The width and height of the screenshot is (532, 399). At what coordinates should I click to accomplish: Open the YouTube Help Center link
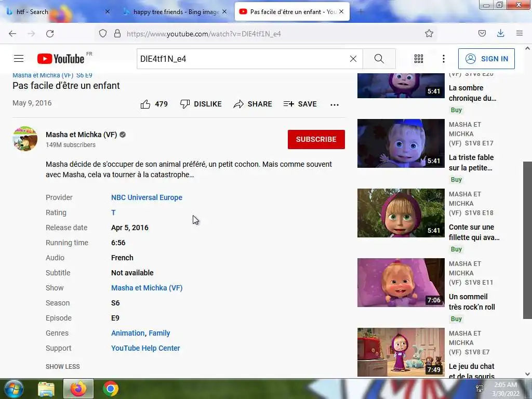click(145, 348)
